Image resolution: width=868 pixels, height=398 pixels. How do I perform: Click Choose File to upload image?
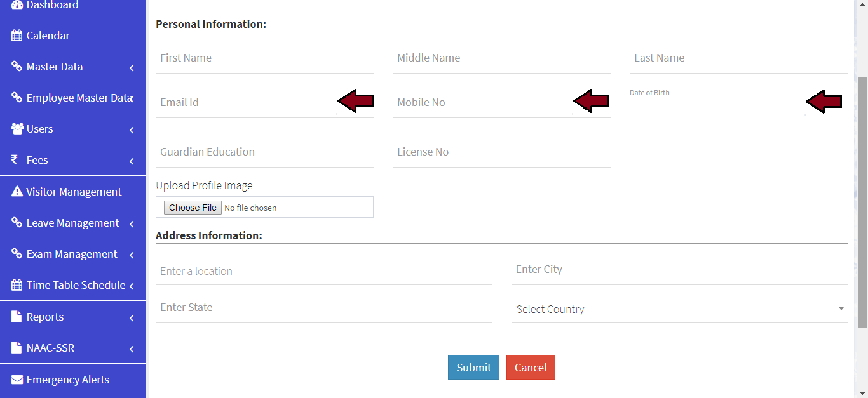point(193,208)
